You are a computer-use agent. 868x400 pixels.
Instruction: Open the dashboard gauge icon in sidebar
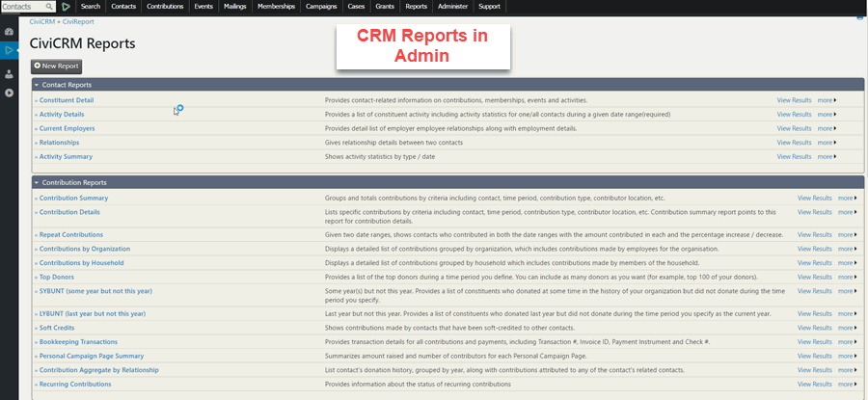pyautogui.click(x=9, y=32)
